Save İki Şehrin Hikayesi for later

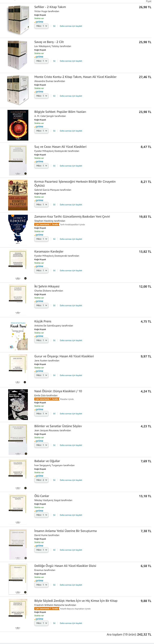coord(71,305)
